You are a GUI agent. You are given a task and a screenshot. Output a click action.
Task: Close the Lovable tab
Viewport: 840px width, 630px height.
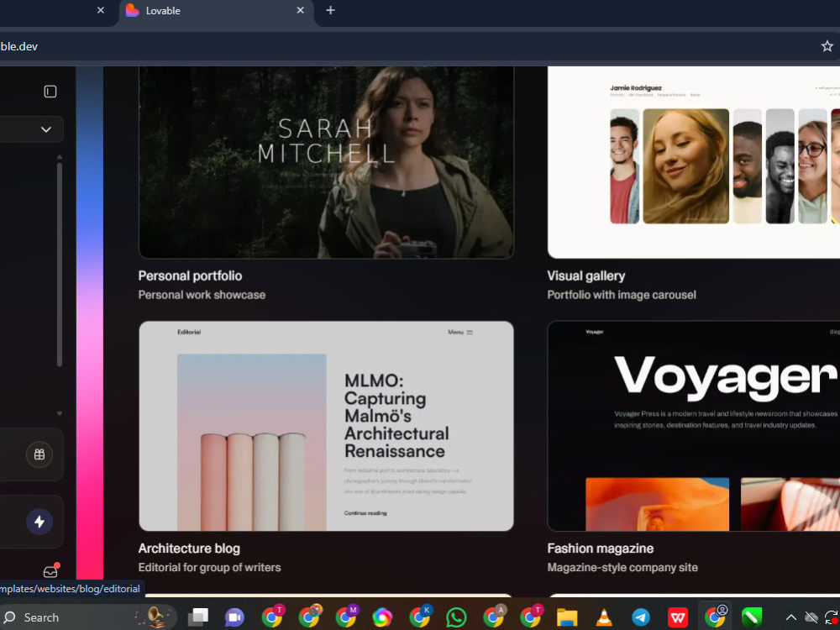point(301,10)
